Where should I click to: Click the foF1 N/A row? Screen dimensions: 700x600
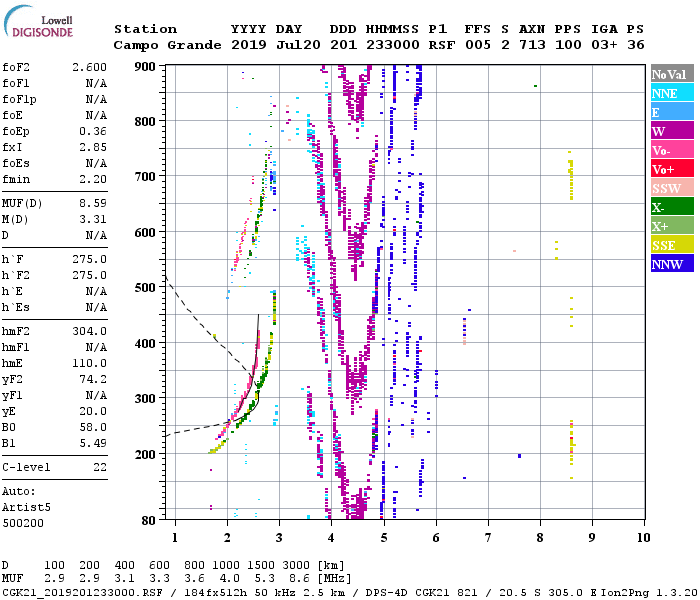(x=54, y=83)
